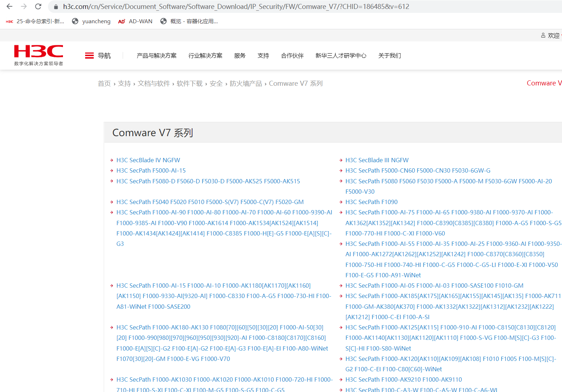Click the red Comware V link at right
The image size is (562, 392).
[544, 83]
